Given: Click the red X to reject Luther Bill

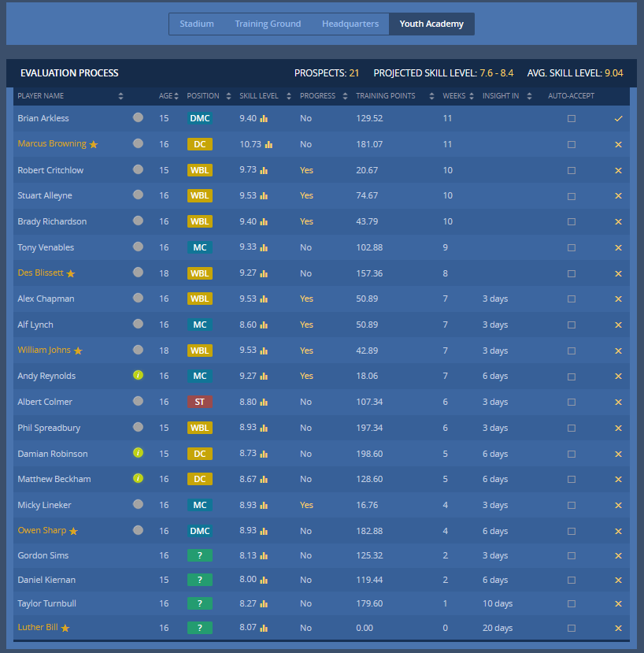Looking at the screenshot, I should (618, 628).
